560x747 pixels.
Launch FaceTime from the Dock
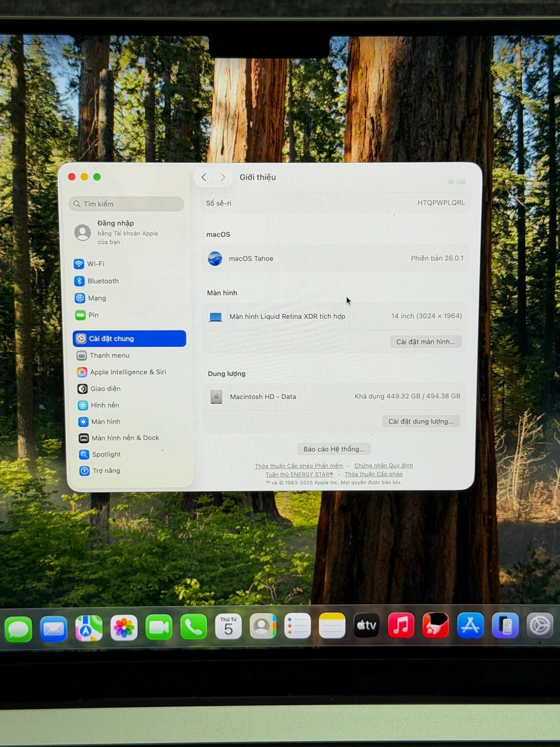pos(159,627)
